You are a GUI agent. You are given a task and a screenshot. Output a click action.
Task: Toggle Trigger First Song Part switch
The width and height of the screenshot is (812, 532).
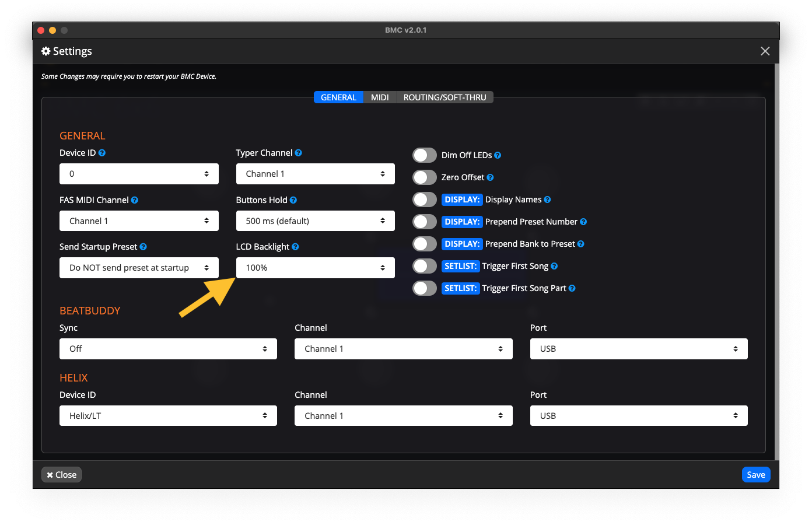point(425,288)
